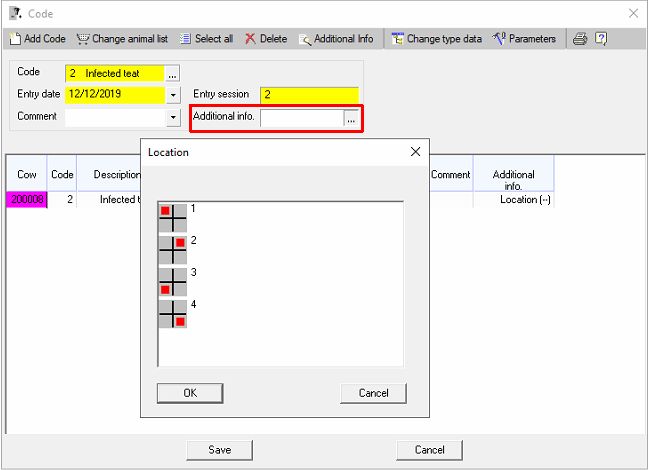The image size is (648, 470).
Task: Expand the Entry date dropdown
Action: point(173,95)
